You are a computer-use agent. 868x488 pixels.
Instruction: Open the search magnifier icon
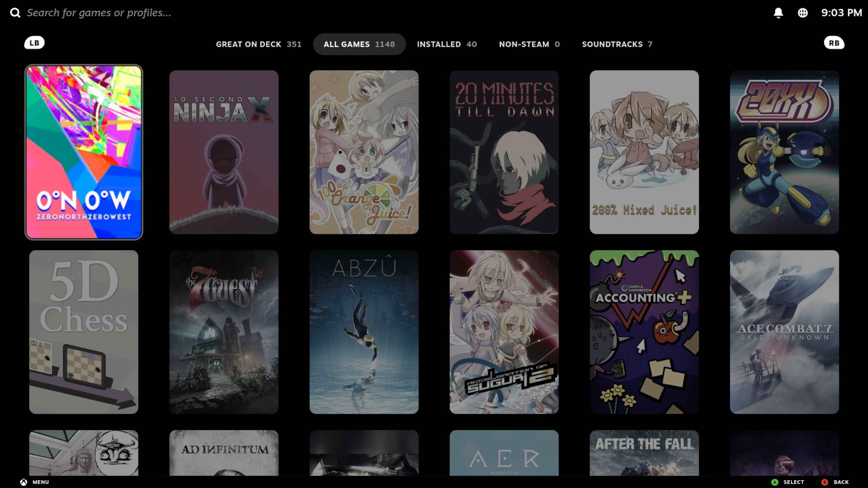15,13
